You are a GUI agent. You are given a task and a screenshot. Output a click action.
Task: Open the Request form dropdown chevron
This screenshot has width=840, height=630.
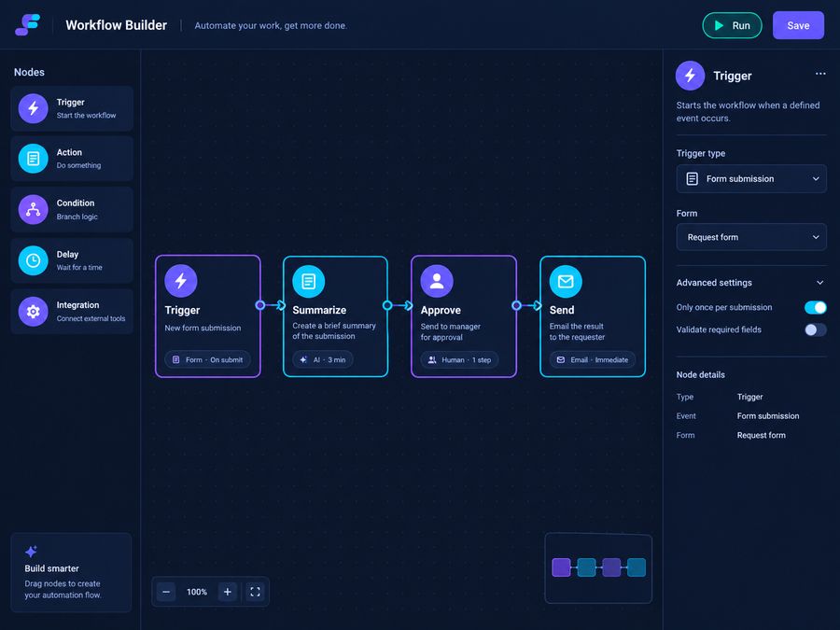(x=816, y=237)
